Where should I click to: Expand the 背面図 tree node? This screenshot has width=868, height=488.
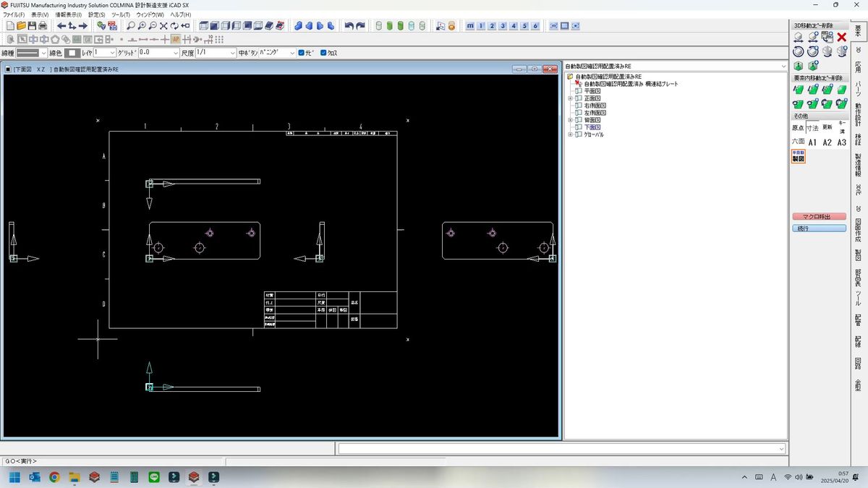(570, 120)
